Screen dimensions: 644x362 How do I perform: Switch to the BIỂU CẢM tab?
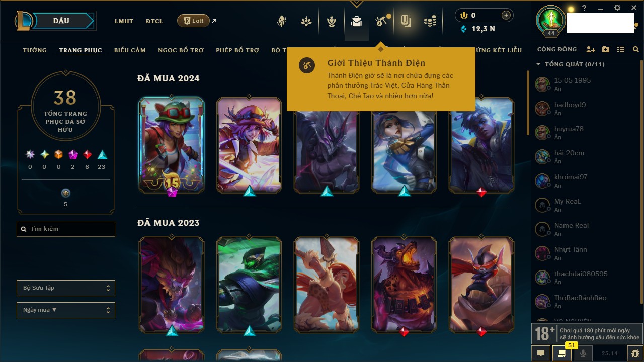coord(130,50)
